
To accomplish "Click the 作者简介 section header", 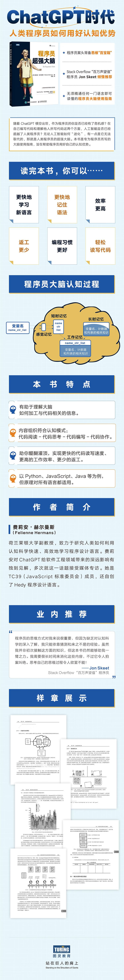I will click(x=62, y=507).
